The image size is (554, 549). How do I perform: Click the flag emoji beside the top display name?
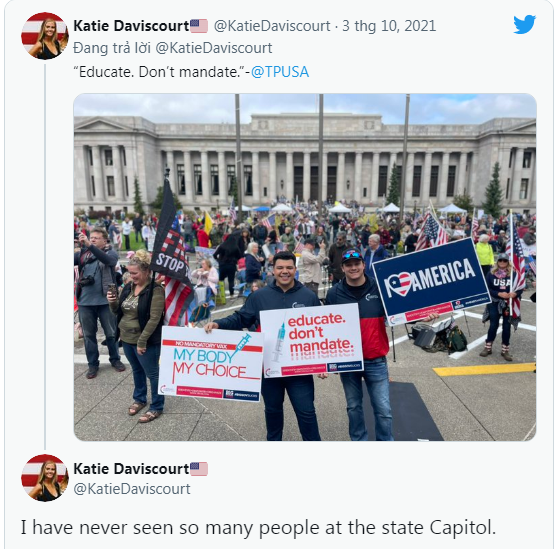click(x=199, y=26)
